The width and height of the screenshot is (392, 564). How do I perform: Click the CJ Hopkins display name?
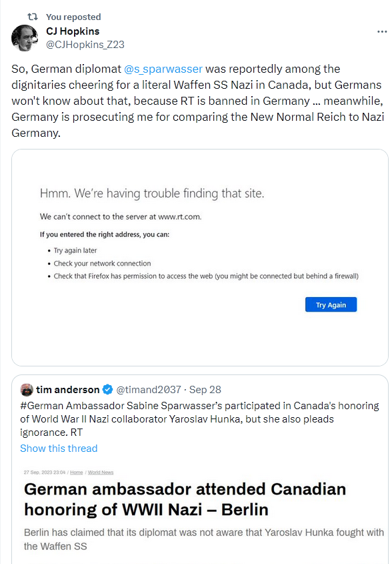pyautogui.click(x=73, y=31)
